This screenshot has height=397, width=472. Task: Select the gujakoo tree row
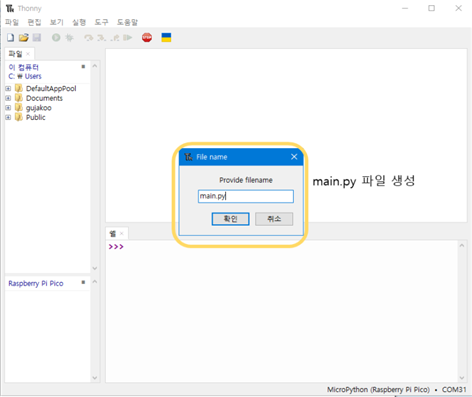click(48, 108)
